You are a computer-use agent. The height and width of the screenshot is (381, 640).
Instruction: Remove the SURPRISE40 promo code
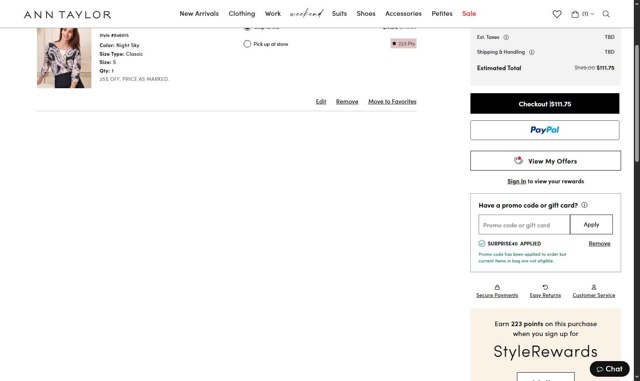(x=599, y=243)
